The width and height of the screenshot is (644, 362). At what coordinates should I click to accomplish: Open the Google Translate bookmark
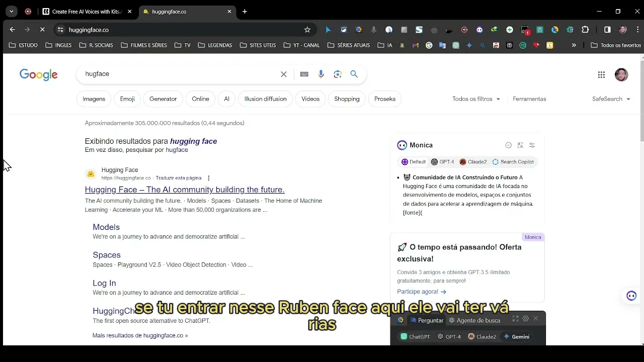point(442,45)
